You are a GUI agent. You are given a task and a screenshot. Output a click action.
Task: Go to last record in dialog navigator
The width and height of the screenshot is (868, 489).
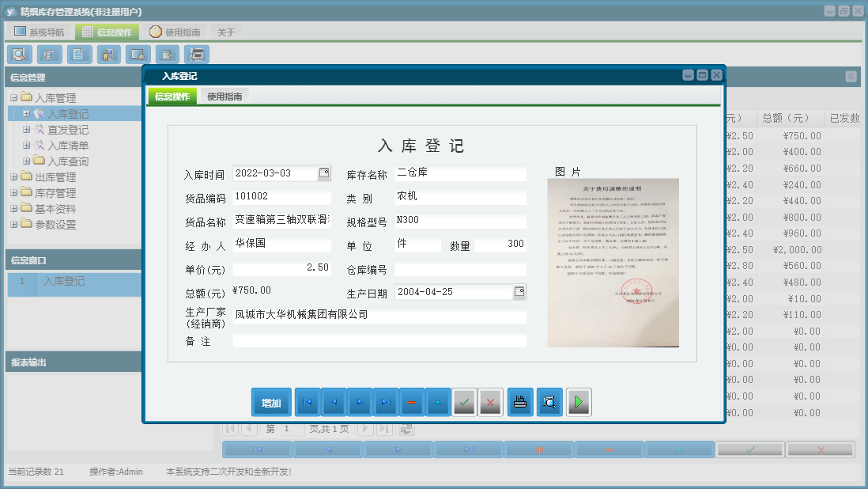tap(385, 403)
